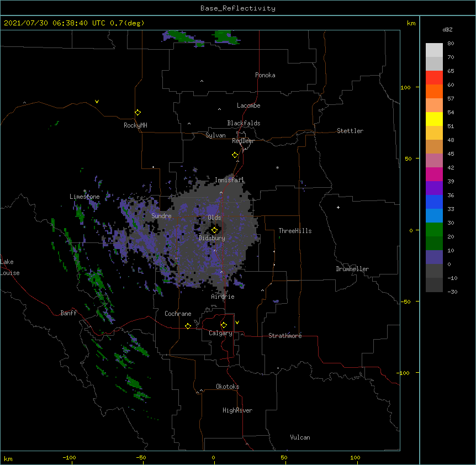Click the magenta 42 dBZ legend swatch

coord(434,174)
